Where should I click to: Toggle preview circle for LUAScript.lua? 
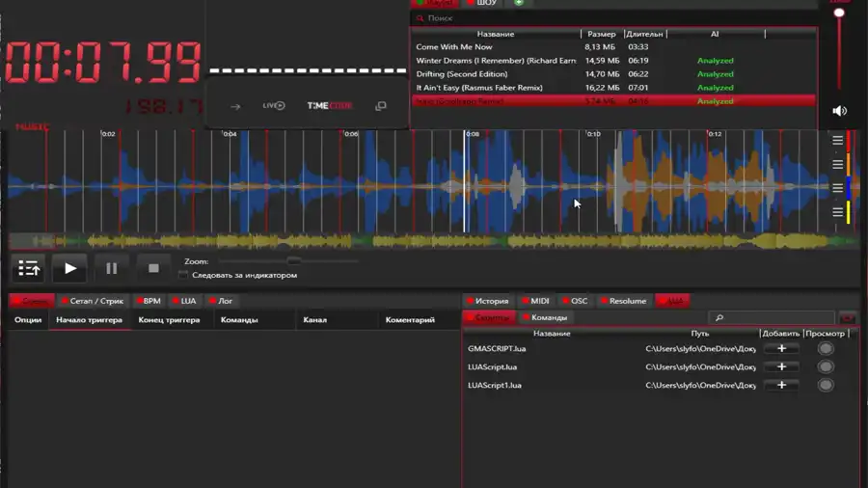(x=826, y=367)
